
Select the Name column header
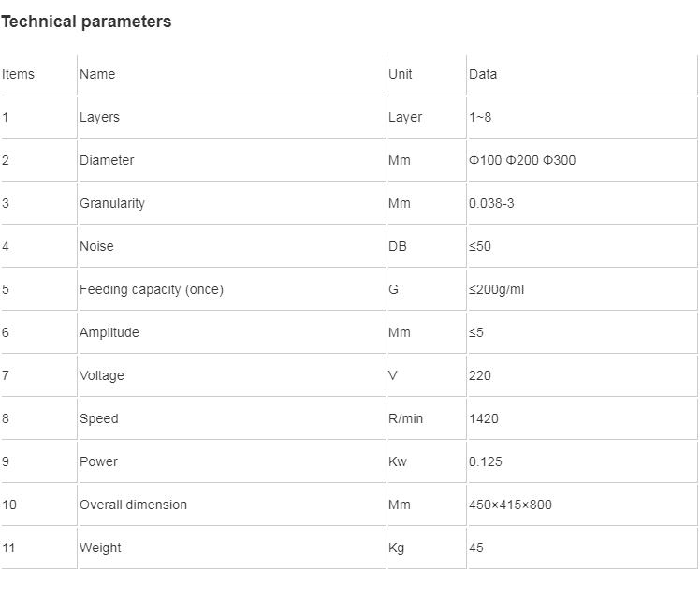pos(97,74)
